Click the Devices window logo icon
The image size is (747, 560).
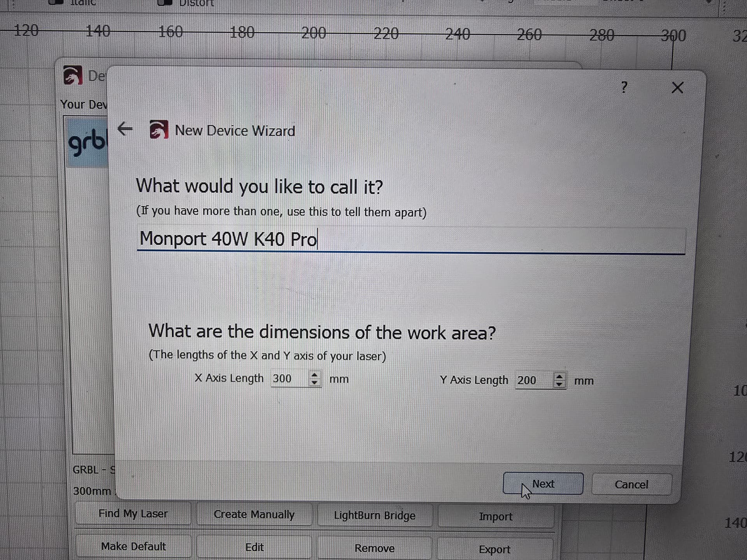coord(73,75)
